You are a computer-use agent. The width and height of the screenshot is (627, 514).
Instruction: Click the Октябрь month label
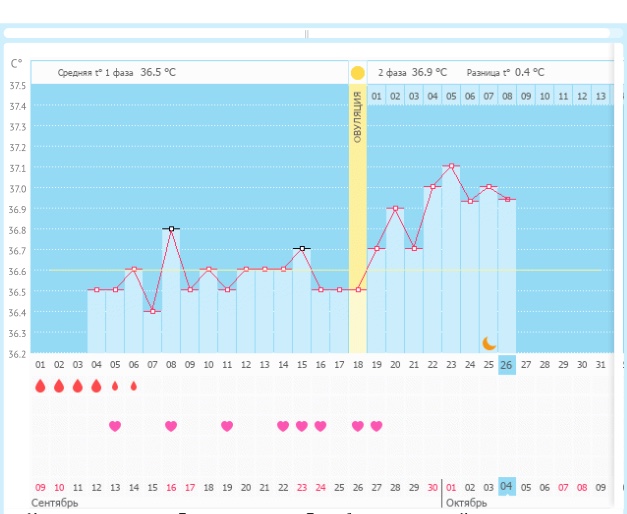[x=466, y=502]
